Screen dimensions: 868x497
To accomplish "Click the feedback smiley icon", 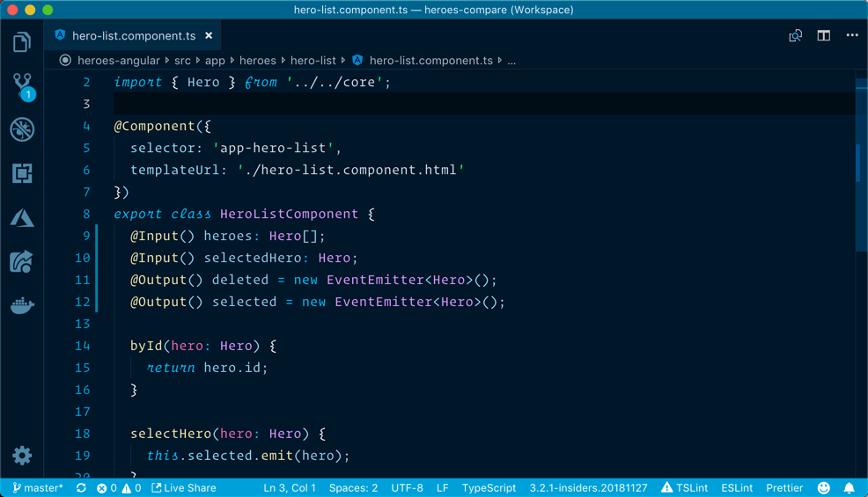I will (x=824, y=487).
